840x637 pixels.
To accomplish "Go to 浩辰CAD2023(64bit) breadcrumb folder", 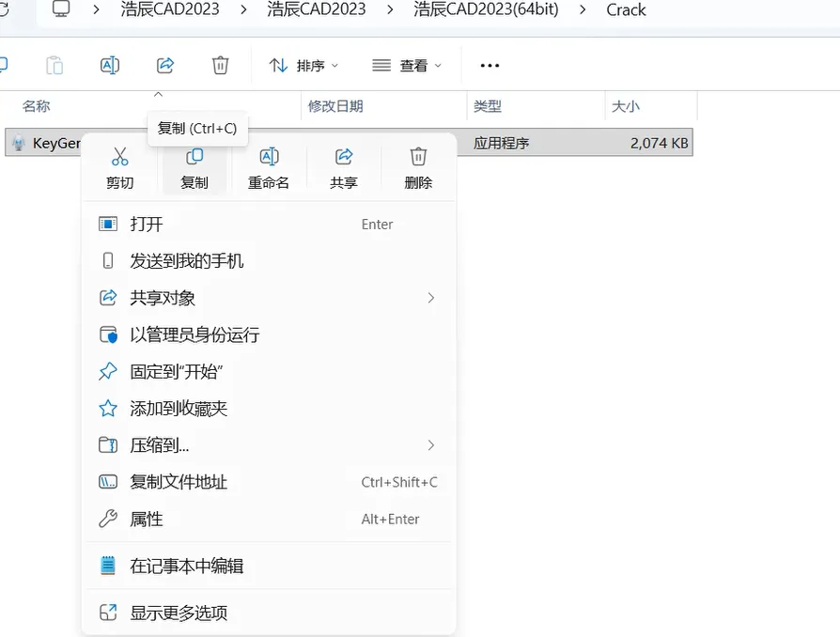I will point(486,9).
